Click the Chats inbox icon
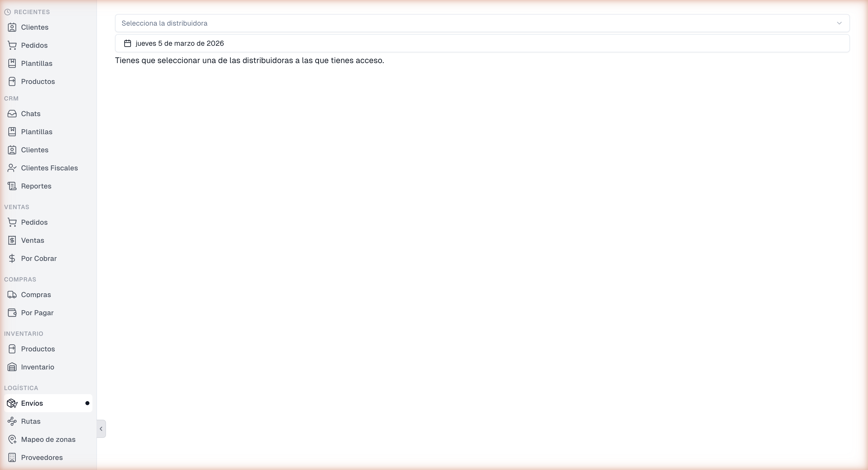The height and width of the screenshot is (470, 868). 12,114
